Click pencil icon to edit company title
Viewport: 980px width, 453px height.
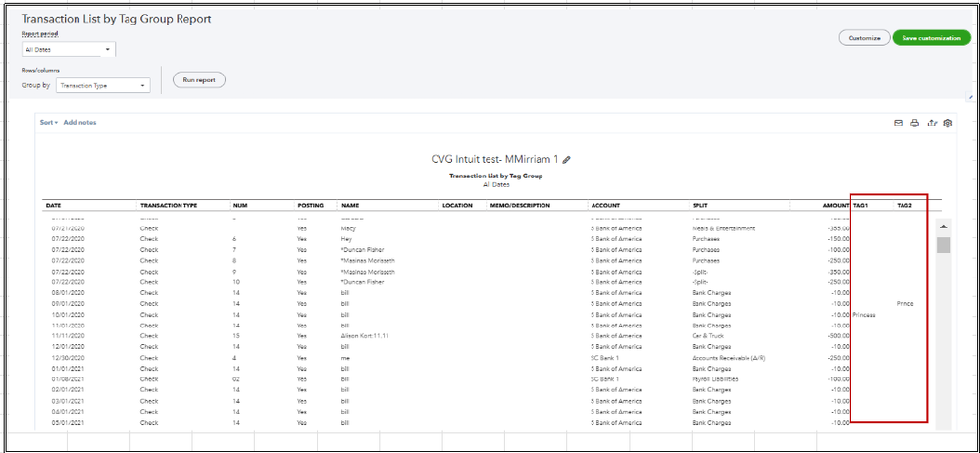tap(566, 159)
